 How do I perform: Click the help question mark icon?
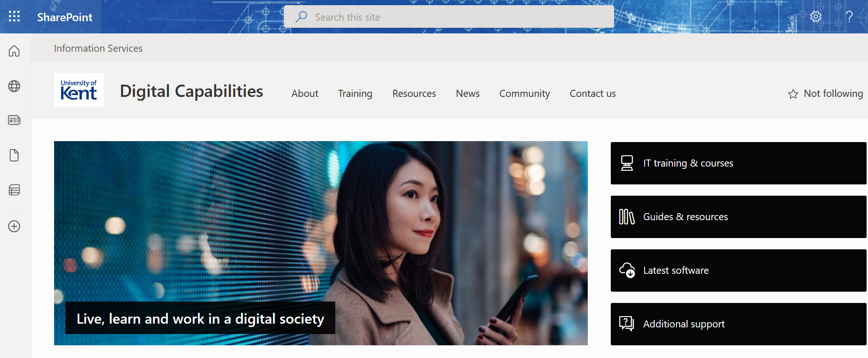click(x=849, y=17)
